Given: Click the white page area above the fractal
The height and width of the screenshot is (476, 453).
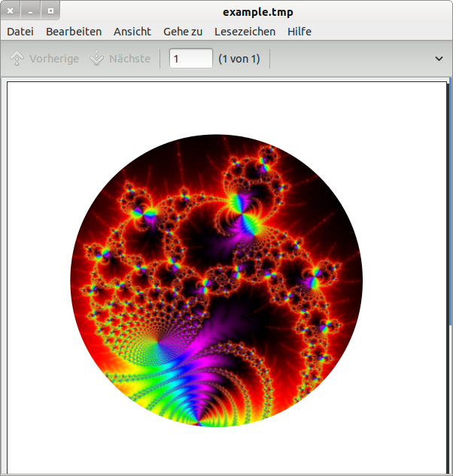Looking at the screenshot, I should click(226, 105).
